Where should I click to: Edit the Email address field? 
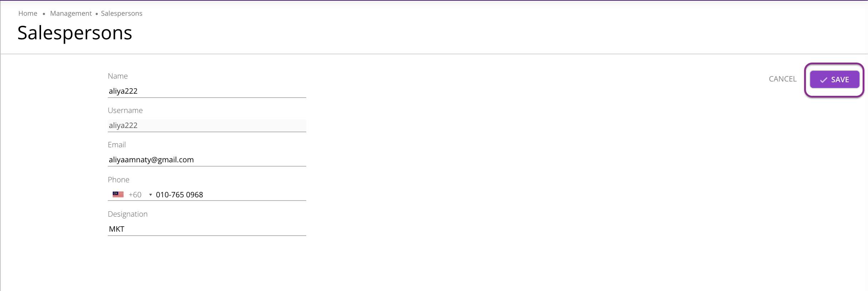(207, 159)
